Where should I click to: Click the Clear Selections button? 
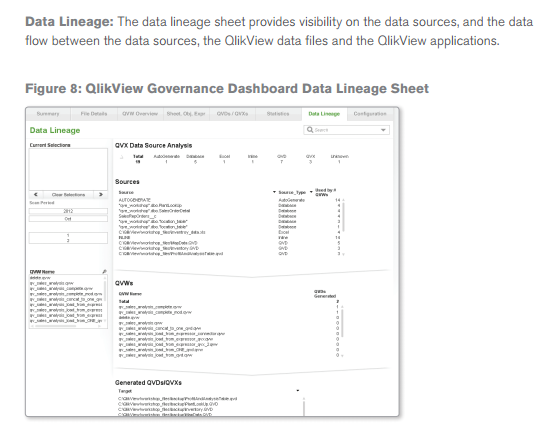[68, 195]
